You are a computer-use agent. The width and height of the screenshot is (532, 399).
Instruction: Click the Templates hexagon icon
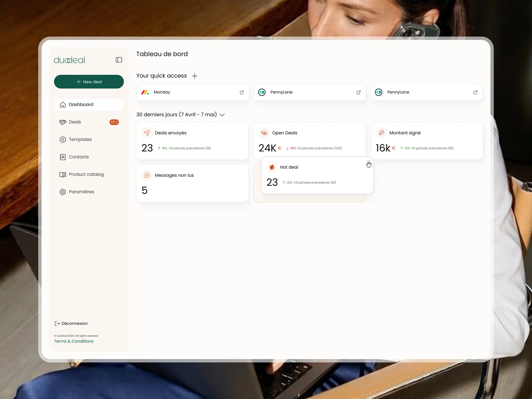coord(63,139)
